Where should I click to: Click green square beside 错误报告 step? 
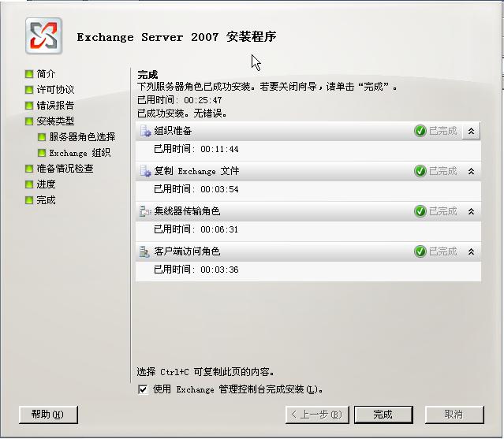click(x=29, y=106)
